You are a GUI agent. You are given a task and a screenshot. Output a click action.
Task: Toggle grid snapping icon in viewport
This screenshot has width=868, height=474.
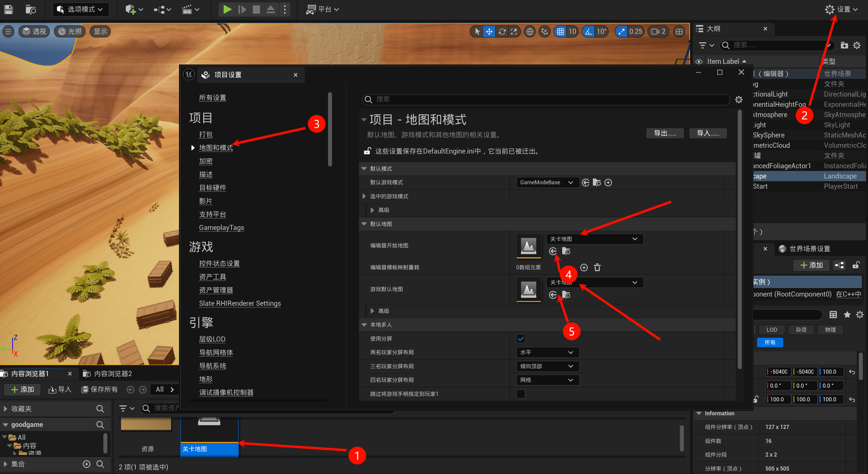tap(560, 32)
